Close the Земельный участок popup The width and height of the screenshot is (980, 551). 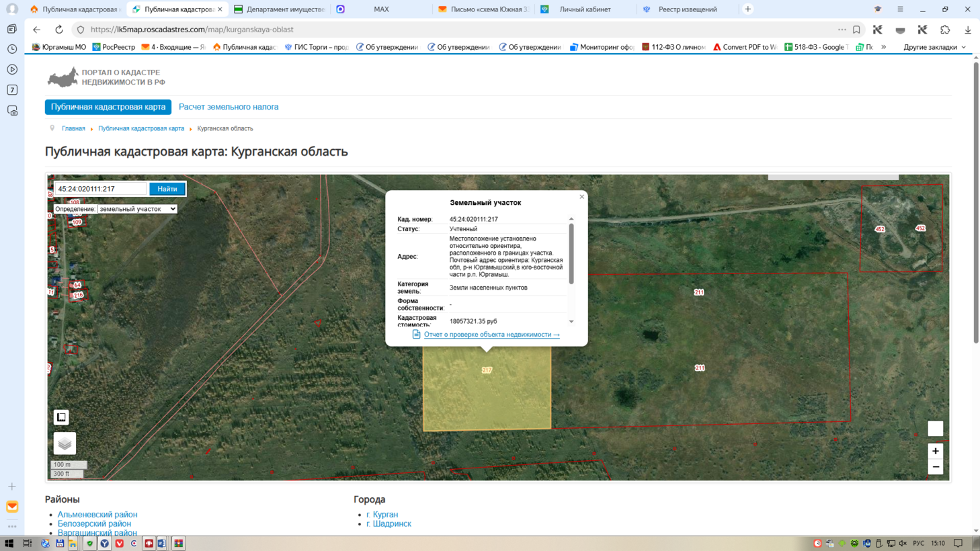pyautogui.click(x=582, y=197)
